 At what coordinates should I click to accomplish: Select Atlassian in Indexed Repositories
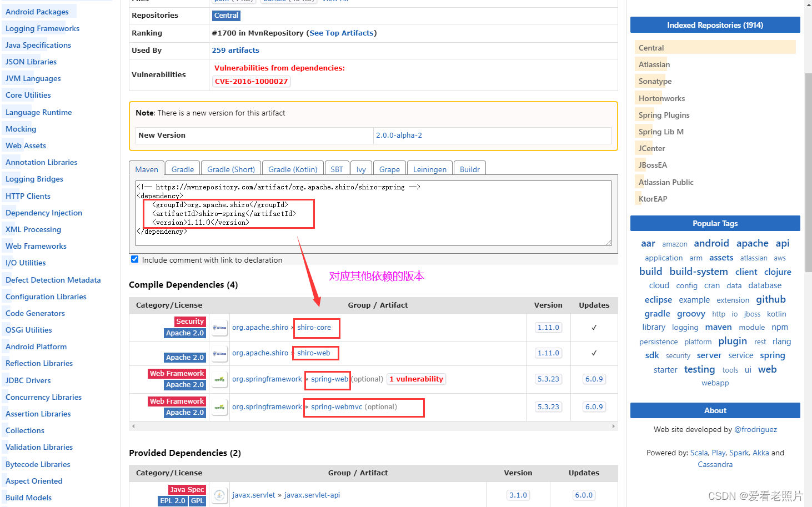654,64
